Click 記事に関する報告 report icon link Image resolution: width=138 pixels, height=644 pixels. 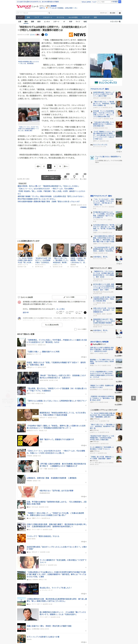[x=24, y=179]
